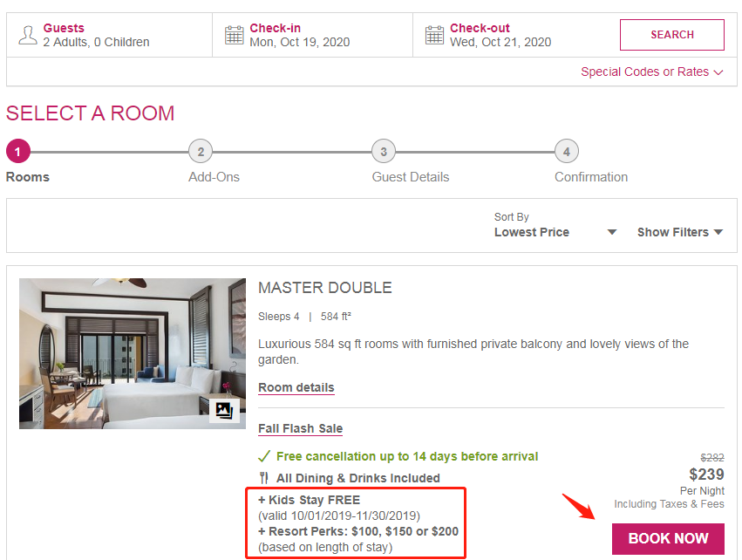Select step 1 Rooms

pos(17,152)
